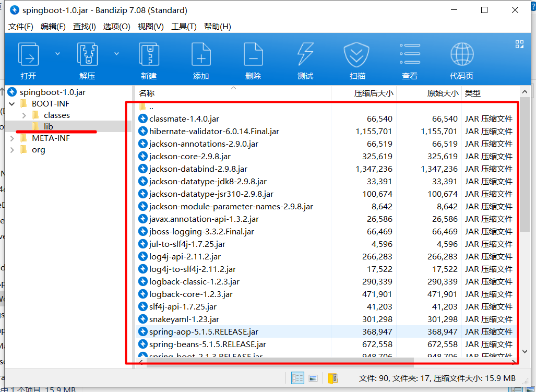Select the lib folder in tree

(48, 126)
